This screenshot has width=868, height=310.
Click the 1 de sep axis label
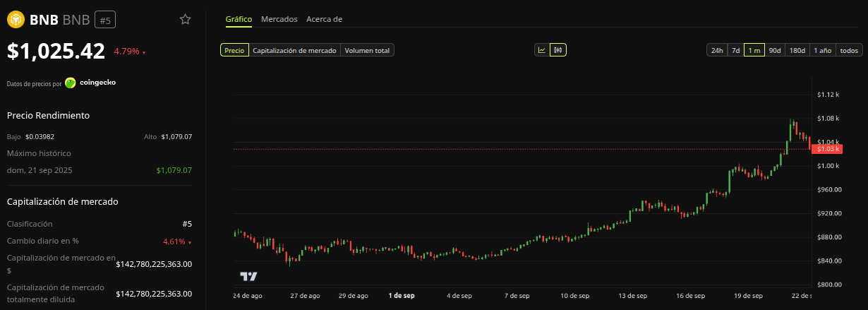pos(402,296)
